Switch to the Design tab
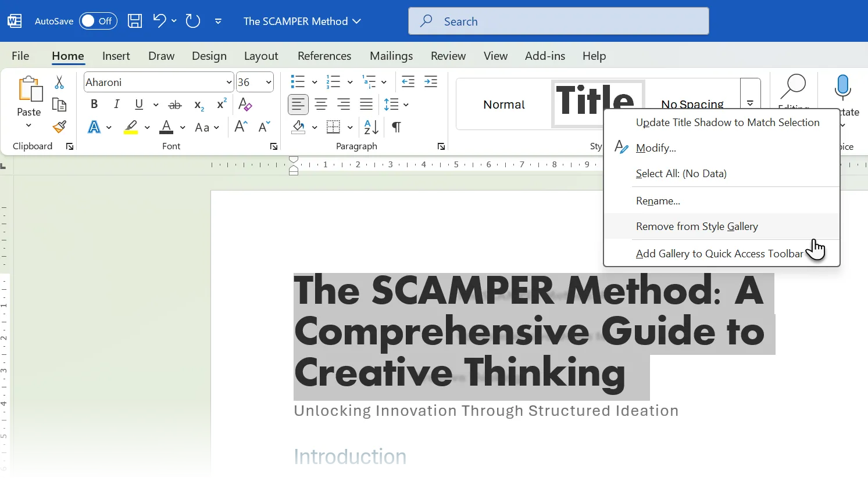The image size is (868, 478). tap(209, 56)
